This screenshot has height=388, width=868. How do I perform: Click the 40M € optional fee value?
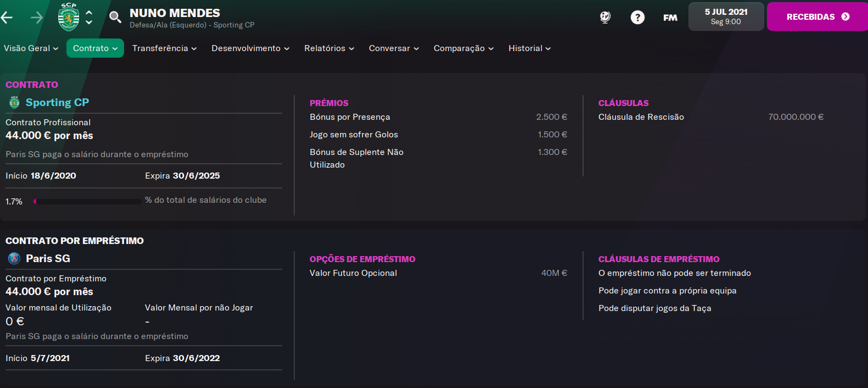(554, 273)
